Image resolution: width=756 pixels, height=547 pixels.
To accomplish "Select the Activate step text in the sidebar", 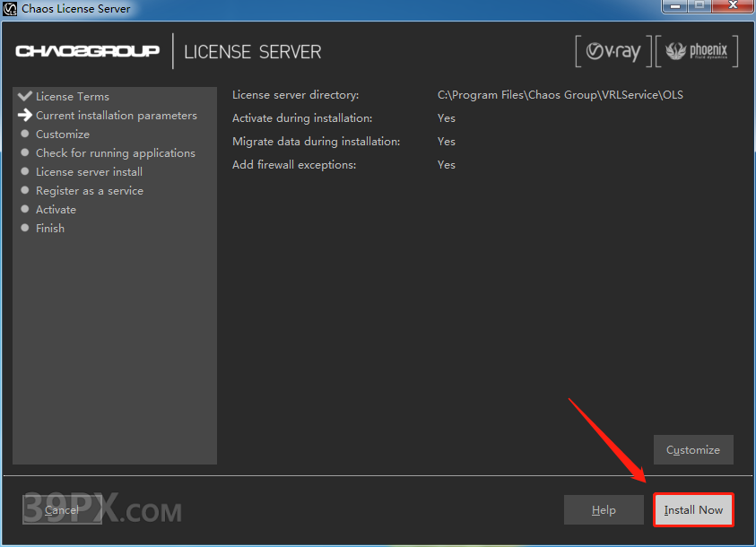I will 56,209.
